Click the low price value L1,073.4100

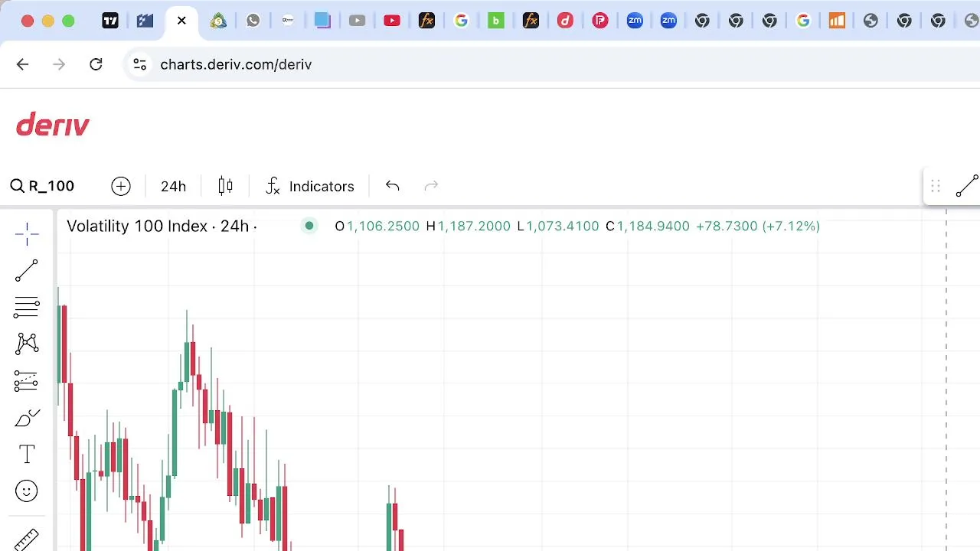pyautogui.click(x=557, y=226)
